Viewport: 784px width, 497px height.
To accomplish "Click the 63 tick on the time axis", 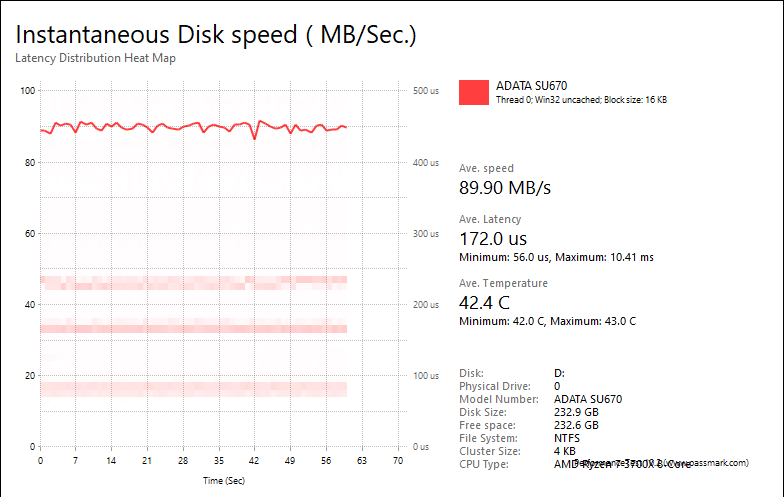I will pos(362,460).
